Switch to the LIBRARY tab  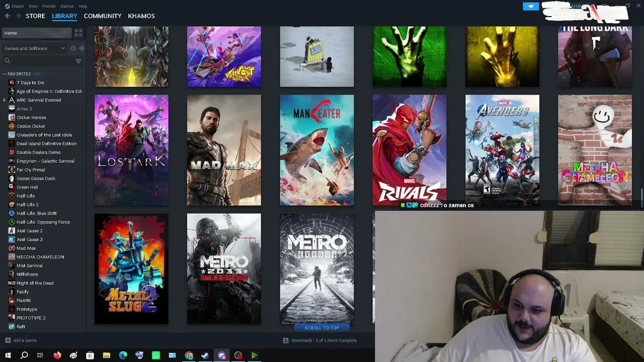pyautogui.click(x=64, y=16)
